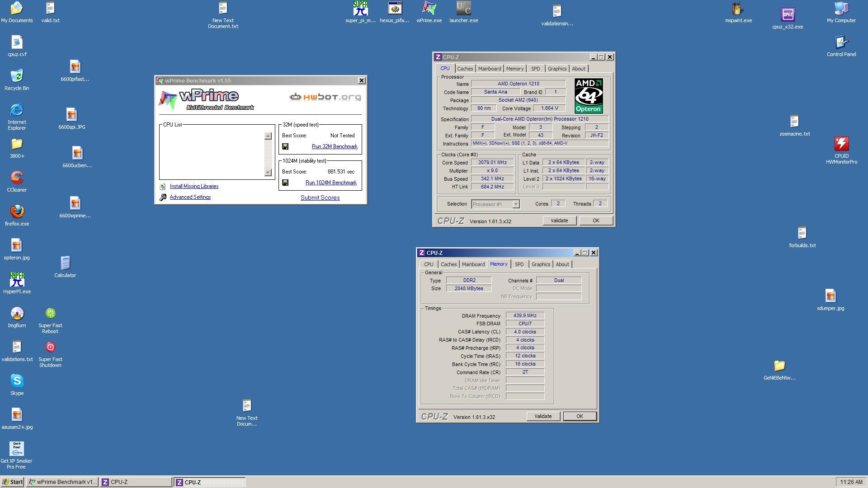Click Install Missing Libraries link
Viewport: 868px width, 488px height.
pyautogui.click(x=194, y=186)
